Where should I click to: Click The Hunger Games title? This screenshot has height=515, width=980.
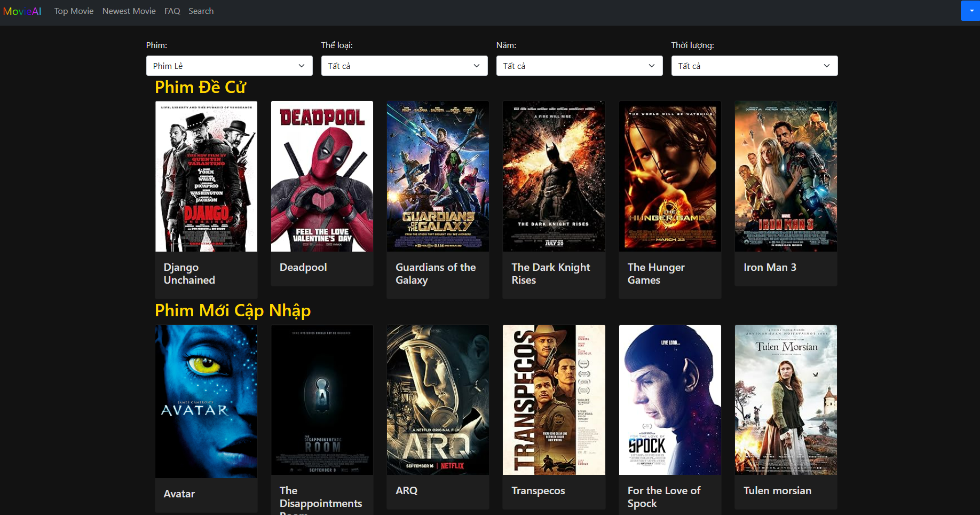pos(656,274)
